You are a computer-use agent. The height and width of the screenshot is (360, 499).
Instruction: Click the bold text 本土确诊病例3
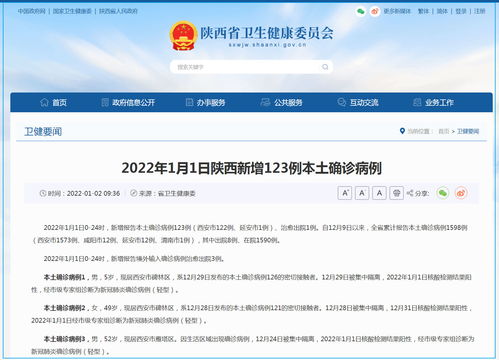[x=65, y=339]
